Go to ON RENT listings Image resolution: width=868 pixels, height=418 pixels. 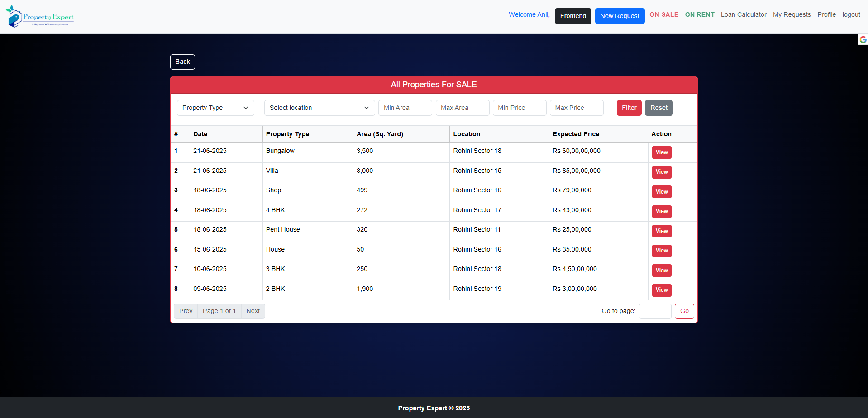699,14
